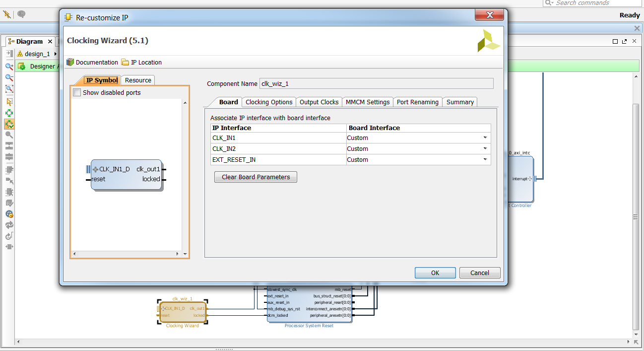Click the green Auto Fit selection icon
This screenshot has height=351, width=644.
9,113
